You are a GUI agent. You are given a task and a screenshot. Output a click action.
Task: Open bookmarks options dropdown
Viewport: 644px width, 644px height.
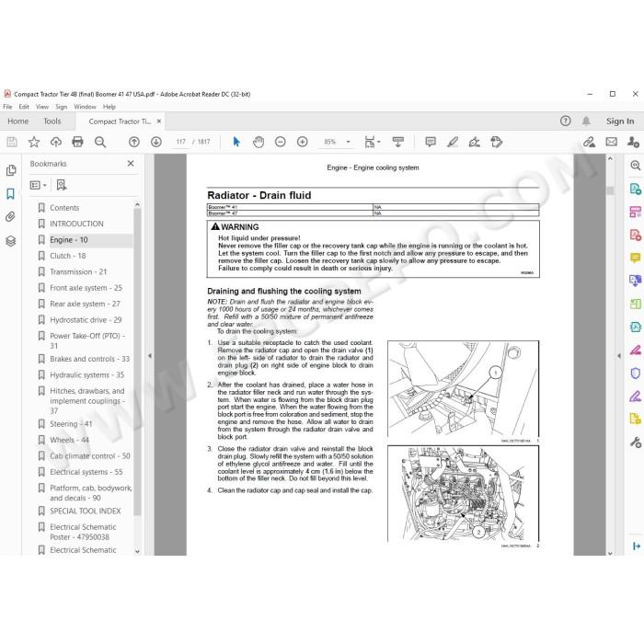point(39,185)
